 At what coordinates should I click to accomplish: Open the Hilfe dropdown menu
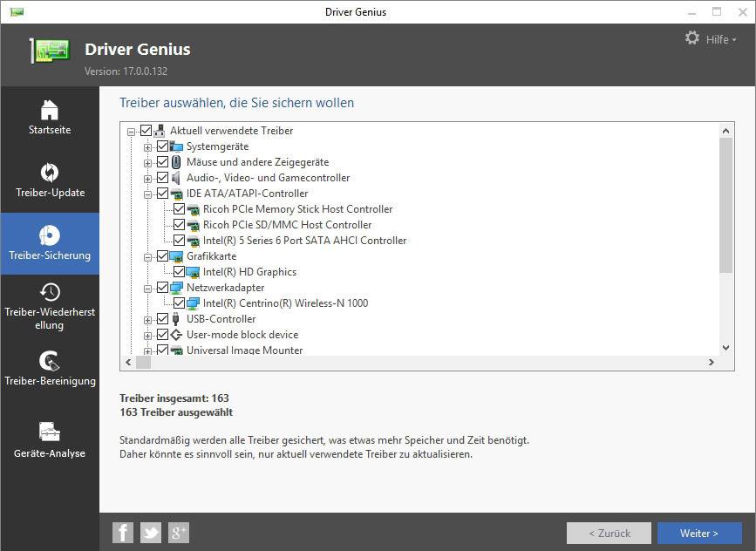tap(721, 39)
